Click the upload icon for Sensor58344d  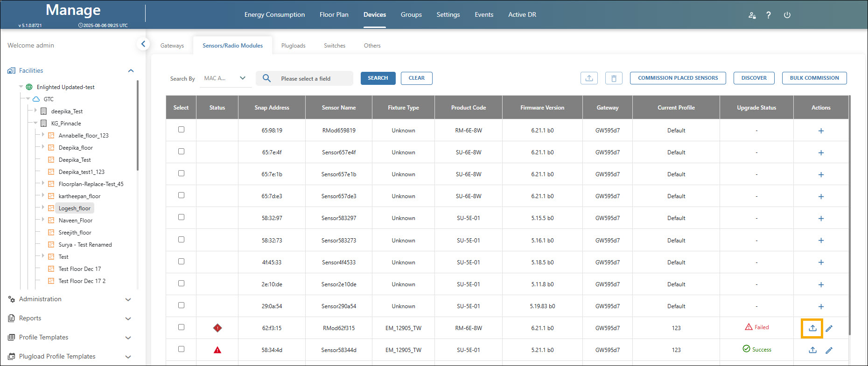click(x=812, y=350)
